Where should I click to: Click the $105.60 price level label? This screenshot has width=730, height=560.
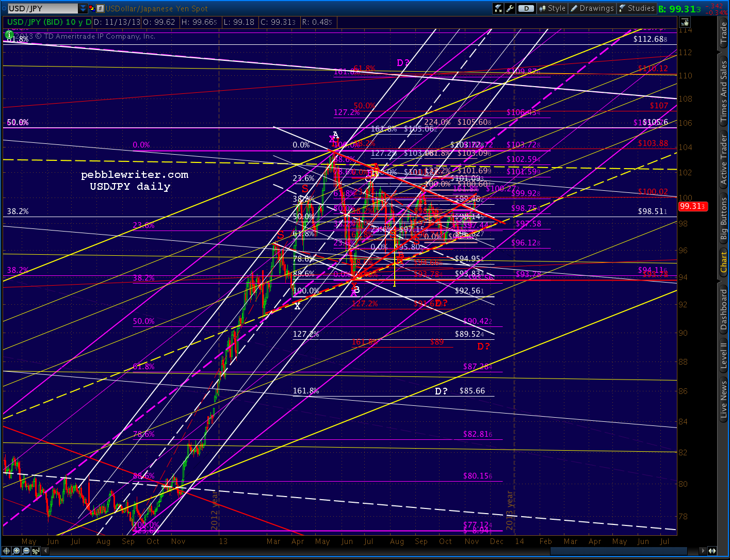tap(474, 122)
